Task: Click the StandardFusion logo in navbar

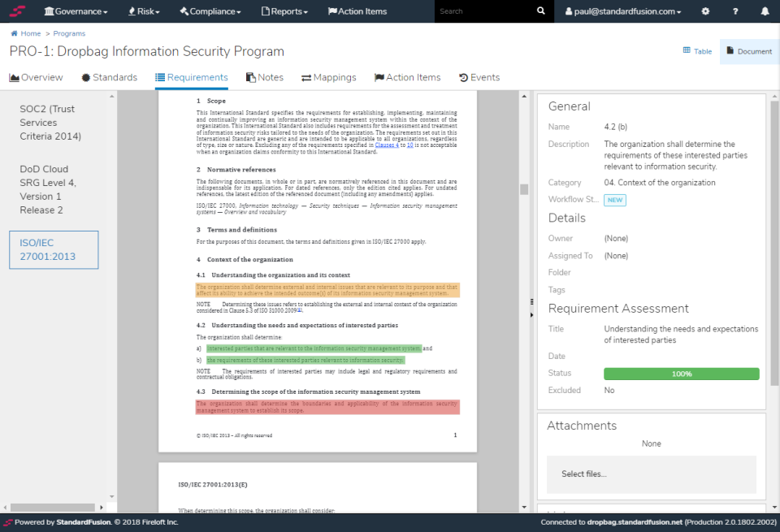Action: tap(17, 11)
